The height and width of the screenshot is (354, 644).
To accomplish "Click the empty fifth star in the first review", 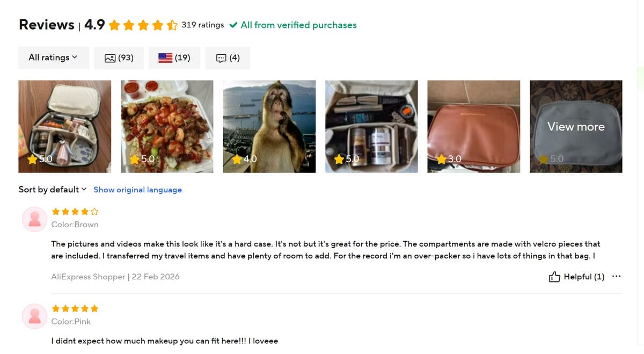I will point(94,212).
